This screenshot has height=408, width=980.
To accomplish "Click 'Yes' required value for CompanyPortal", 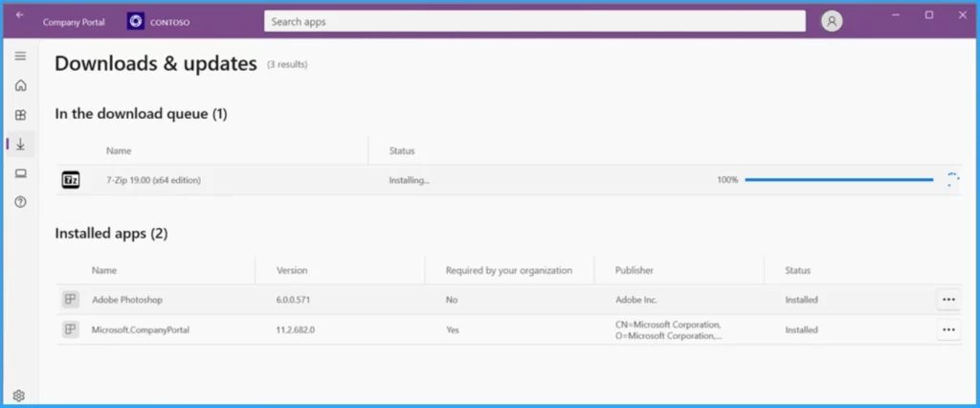I will (453, 329).
